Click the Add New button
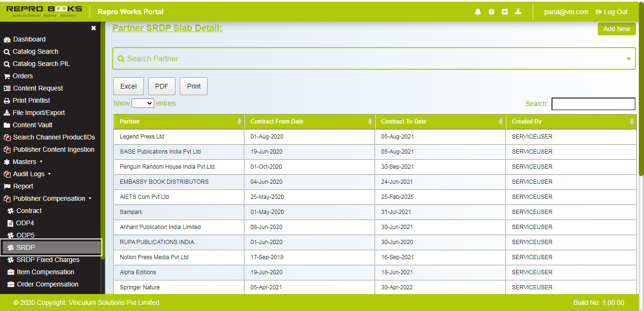This screenshot has width=644, height=311. [x=616, y=29]
